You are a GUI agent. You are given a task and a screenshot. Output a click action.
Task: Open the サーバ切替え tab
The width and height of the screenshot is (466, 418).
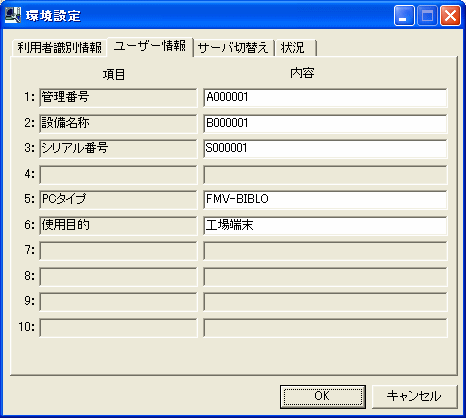click(x=233, y=48)
